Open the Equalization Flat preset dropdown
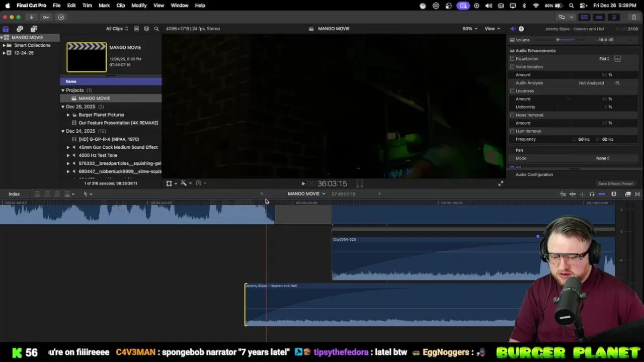 (x=604, y=59)
